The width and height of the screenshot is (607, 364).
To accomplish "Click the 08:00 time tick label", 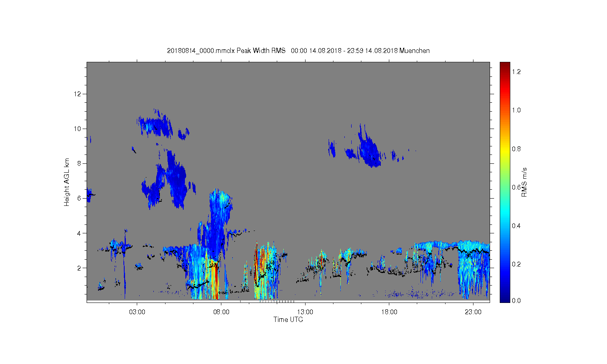I will click(x=221, y=312).
